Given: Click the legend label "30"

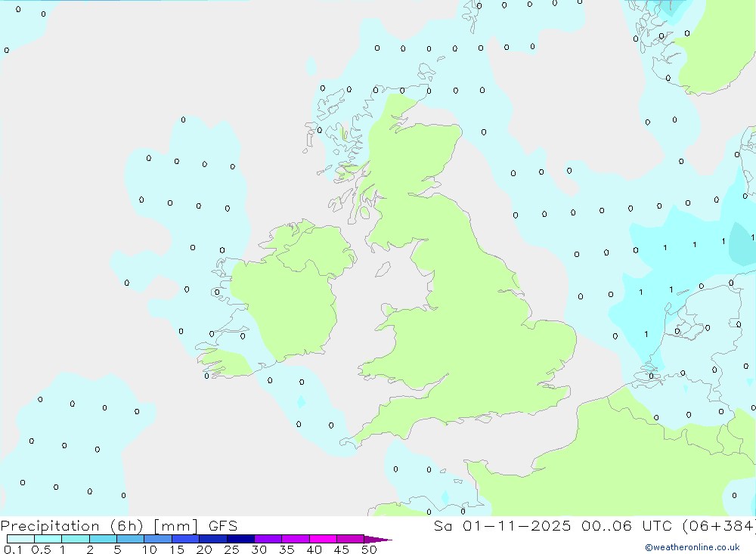Looking at the screenshot, I should 259,549.
